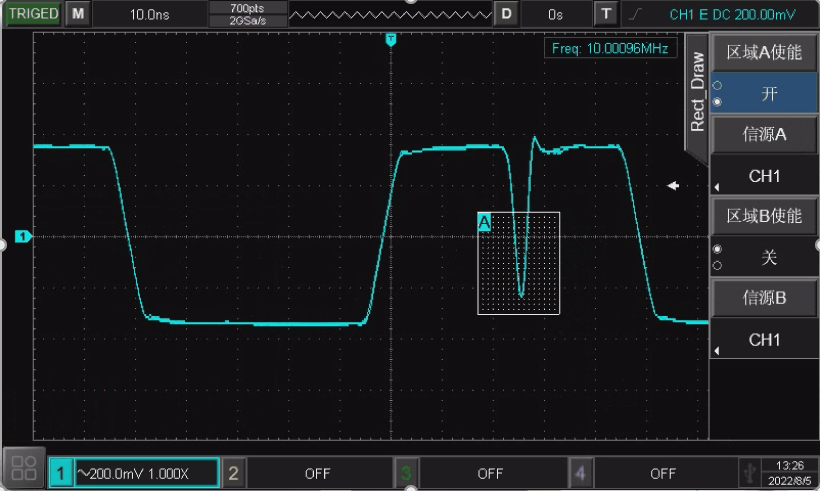Click the D delay icon

coord(507,14)
